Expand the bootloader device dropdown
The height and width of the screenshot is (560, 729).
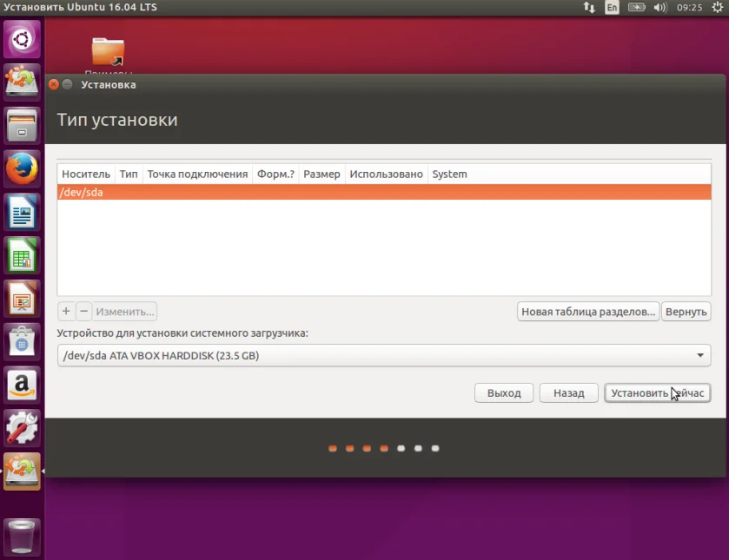[x=384, y=355]
